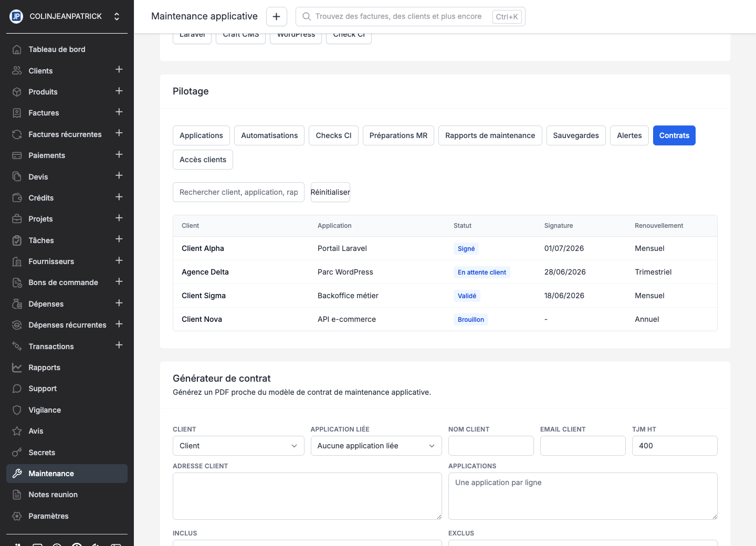Click the Secrets key icon
The width and height of the screenshot is (756, 546).
[x=17, y=453]
